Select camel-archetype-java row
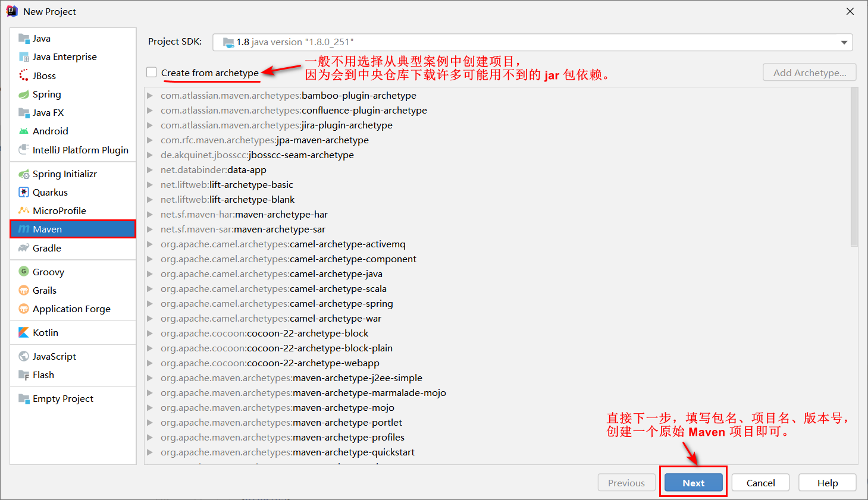This screenshot has height=500, width=868. click(x=497, y=273)
